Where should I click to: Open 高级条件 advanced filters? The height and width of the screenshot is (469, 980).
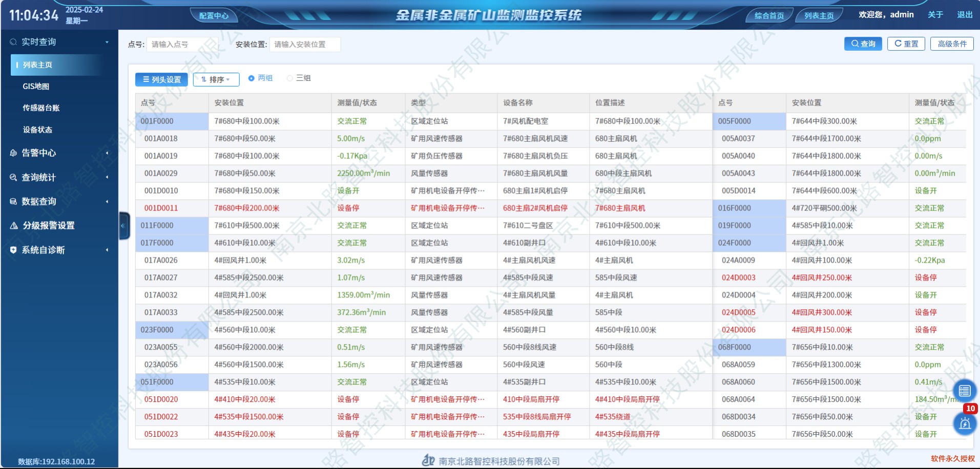tap(952, 44)
